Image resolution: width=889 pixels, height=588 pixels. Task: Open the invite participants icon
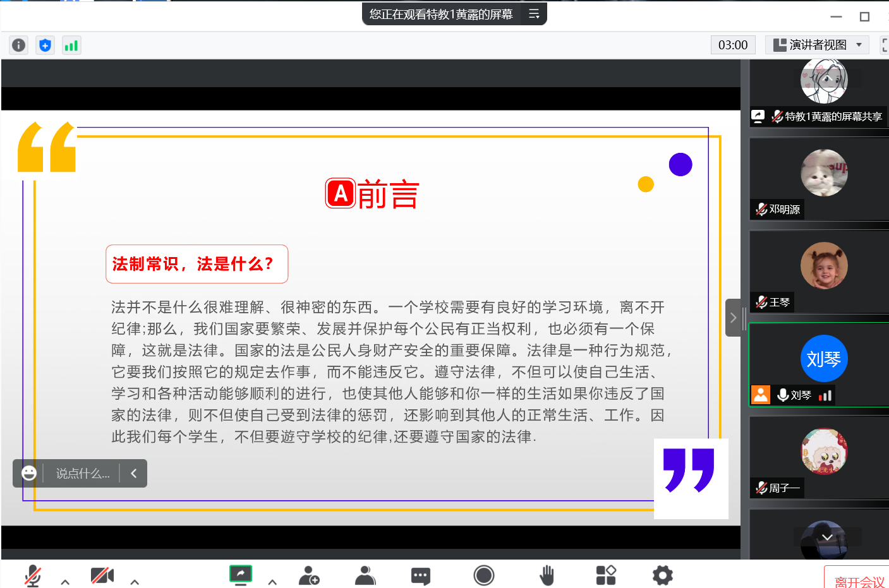coord(309,575)
